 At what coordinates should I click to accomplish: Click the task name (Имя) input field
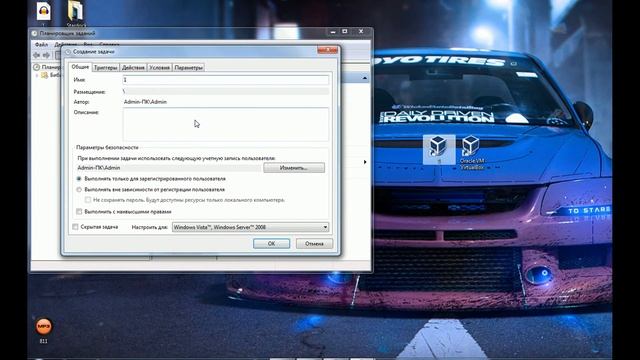click(226, 80)
